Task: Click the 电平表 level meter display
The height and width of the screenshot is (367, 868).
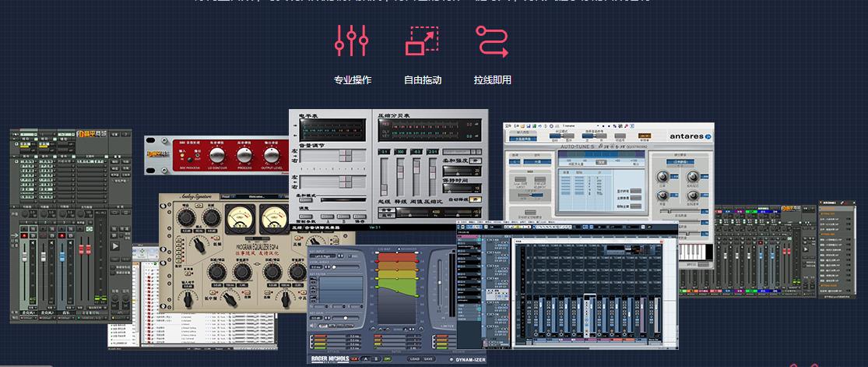Action: click(x=332, y=129)
